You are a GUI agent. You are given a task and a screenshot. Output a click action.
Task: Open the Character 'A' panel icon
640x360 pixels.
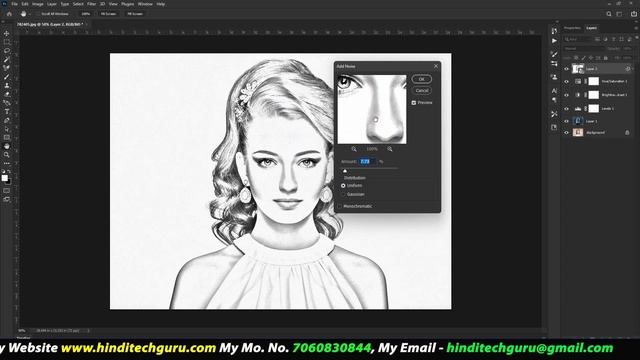(x=554, y=91)
